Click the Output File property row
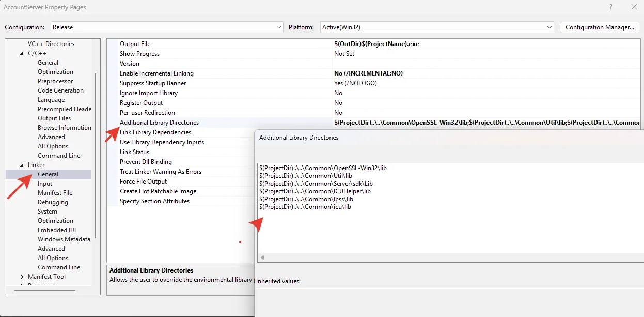 (135, 44)
